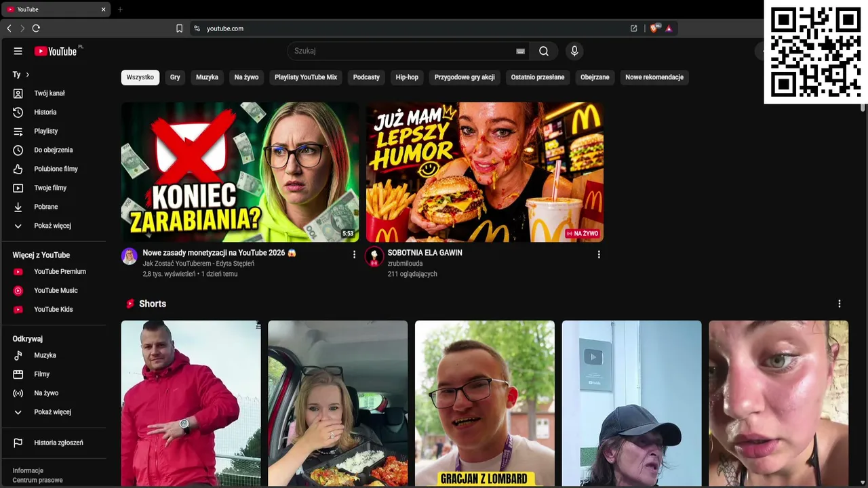Start voice search with the microphone
The image size is (868, 488).
click(574, 51)
